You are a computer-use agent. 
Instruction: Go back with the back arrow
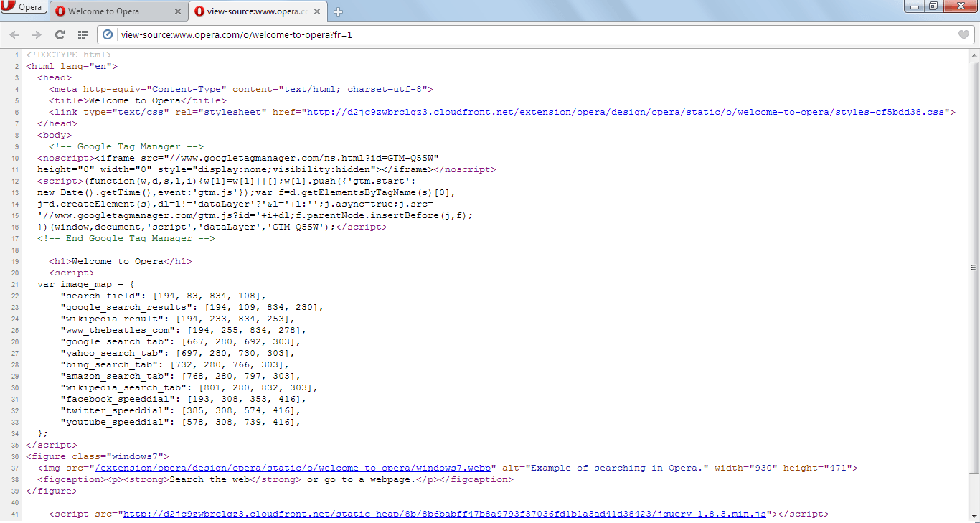point(14,34)
